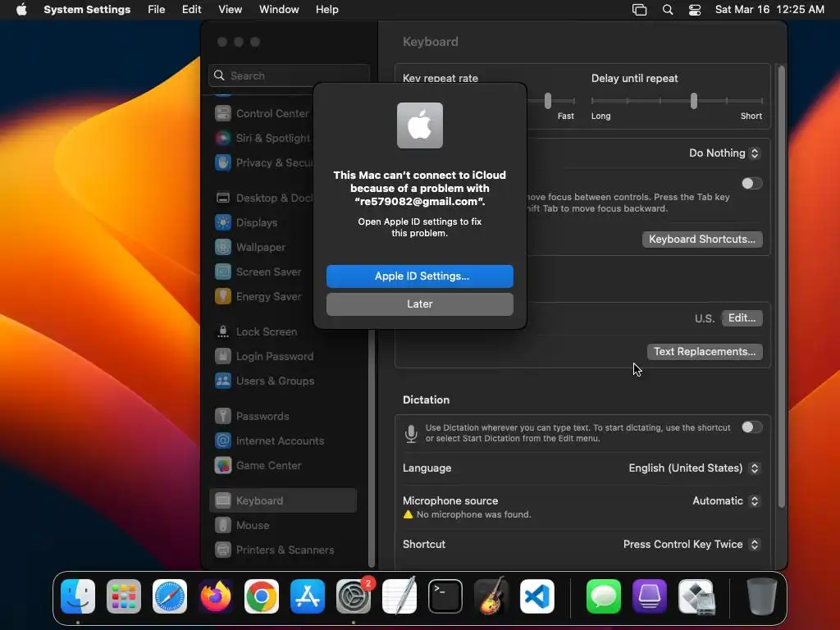
Task: Open Shortcut Press Control Key Twice dropdown
Action: [x=691, y=545]
